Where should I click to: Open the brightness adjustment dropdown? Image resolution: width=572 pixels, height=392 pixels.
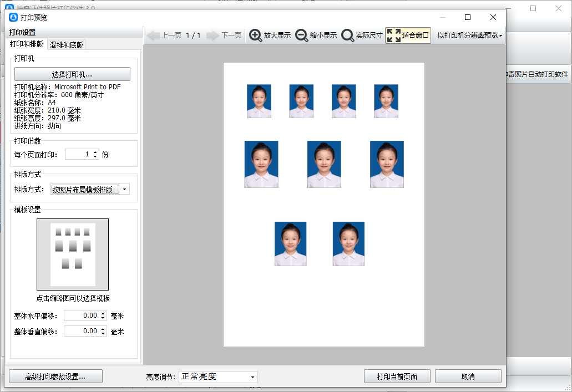pos(252,377)
